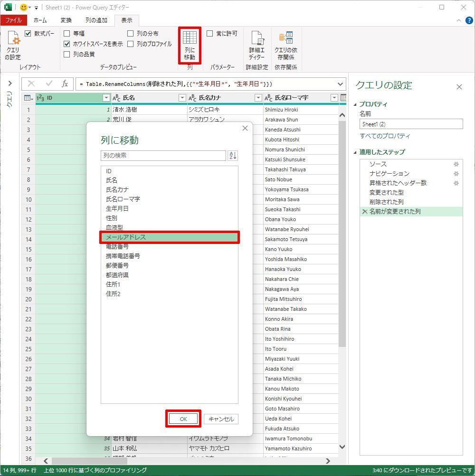475x476 pixels.
Task: Expand the formula bar dropdown arrow
Action: [x=340, y=84]
